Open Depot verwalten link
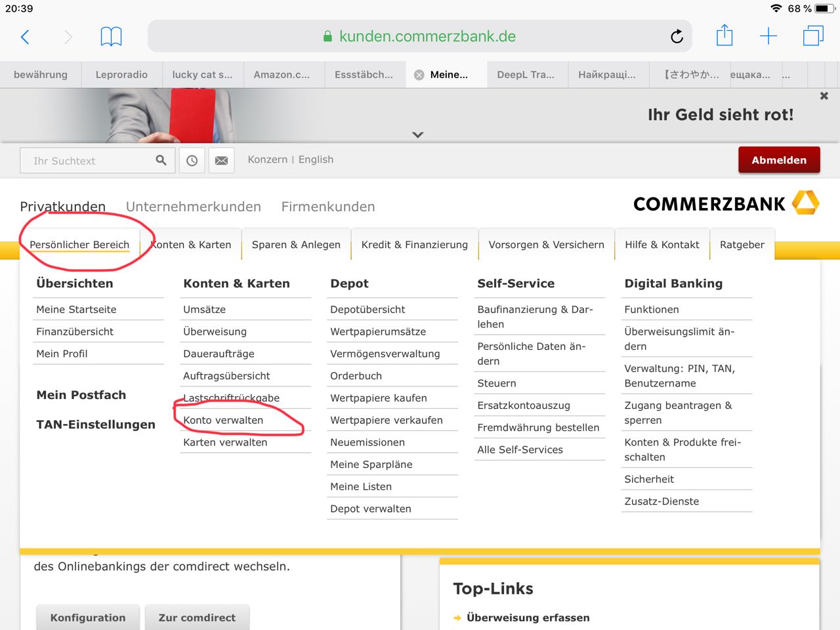The image size is (840, 630). coord(371,509)
